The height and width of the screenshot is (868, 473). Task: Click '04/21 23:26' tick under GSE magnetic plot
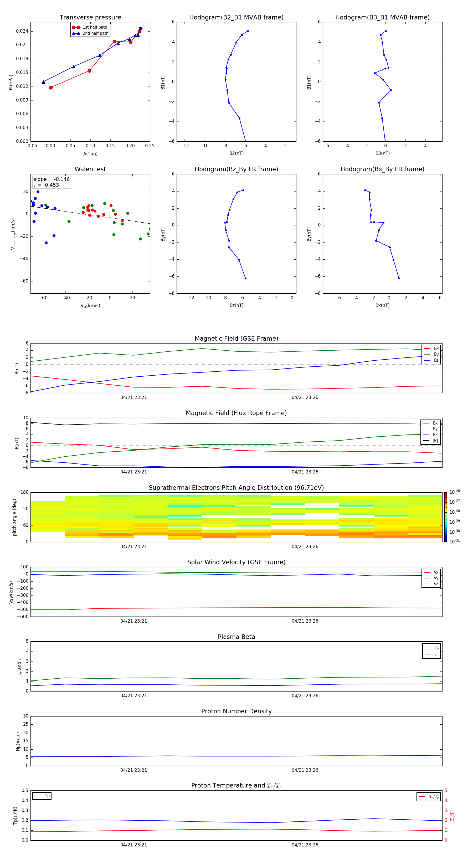305,398
